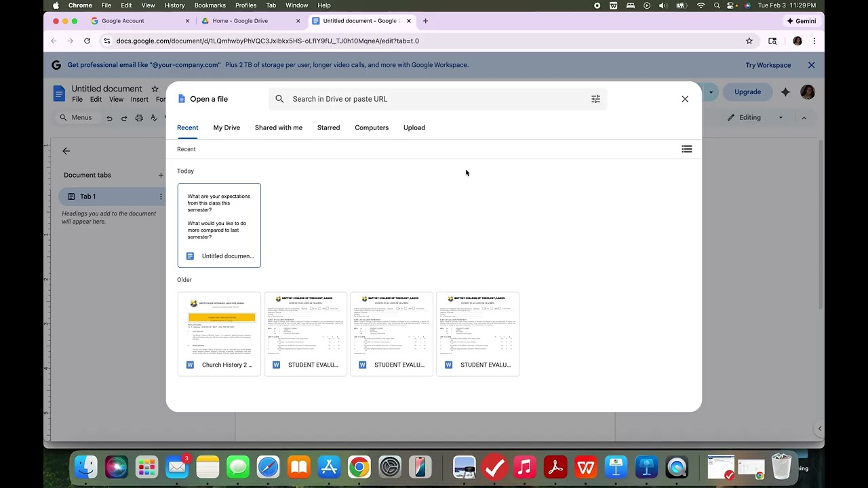Click the Today section label

coord(185,171)
